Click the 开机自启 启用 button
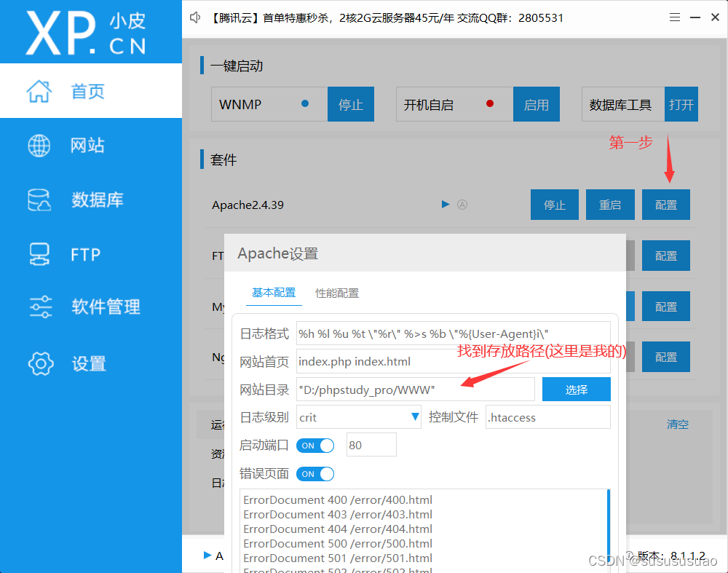The image size is (728, 573). (x=537, y=104)
